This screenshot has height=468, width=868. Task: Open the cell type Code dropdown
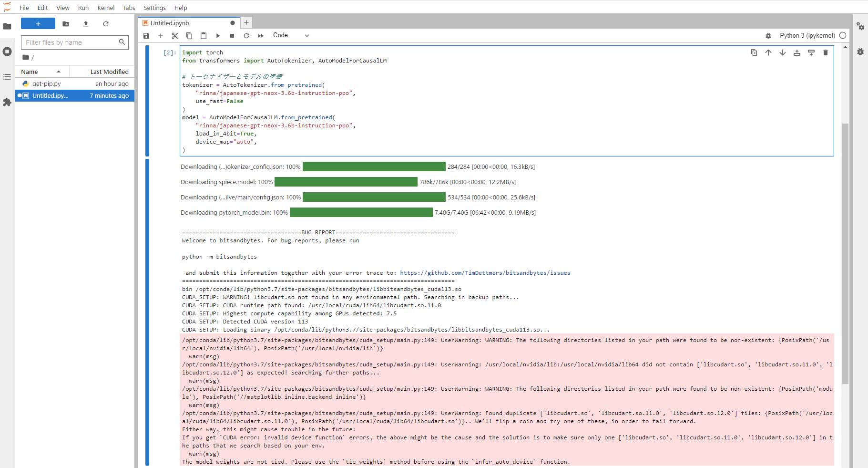tap(291, 35)
